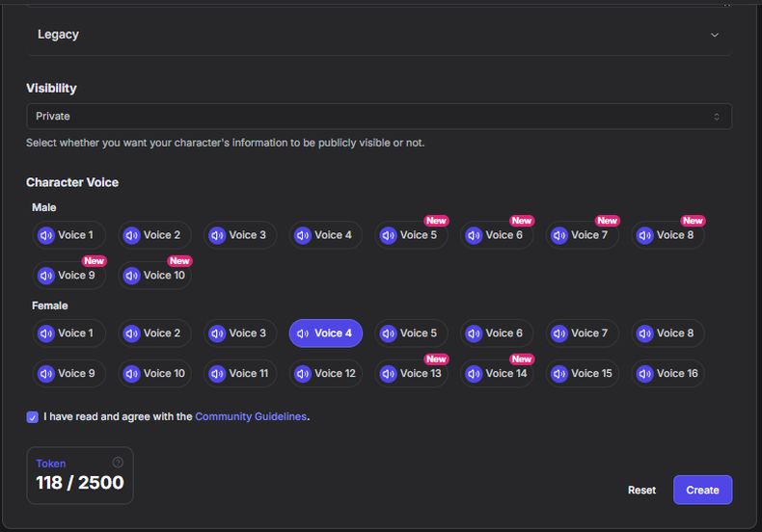Screen dimensions: 762x532
Task: Expand the Legacy section
Action: [378, 35]
